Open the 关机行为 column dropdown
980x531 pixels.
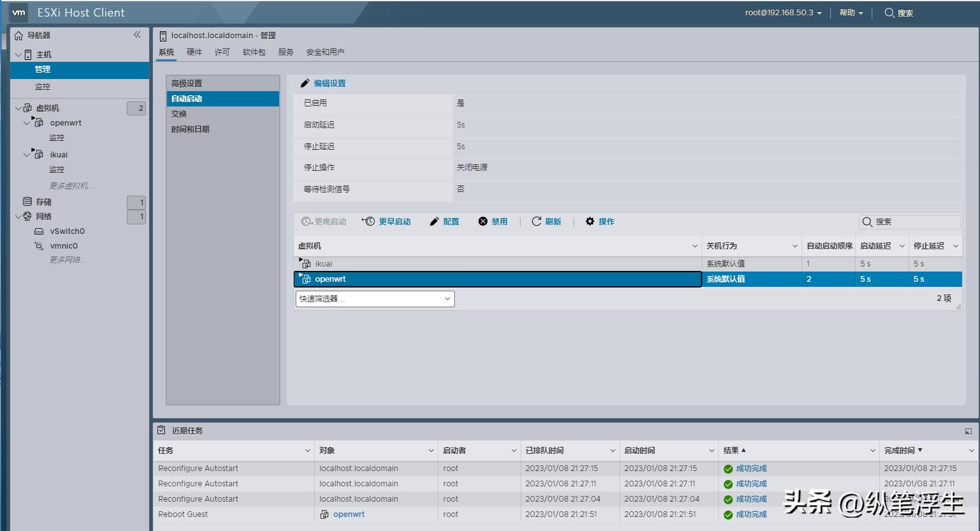point(795,245)
